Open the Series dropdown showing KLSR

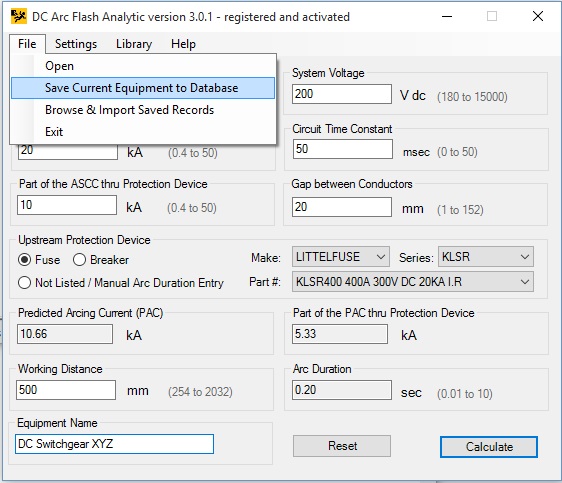[x=486, y=257]
